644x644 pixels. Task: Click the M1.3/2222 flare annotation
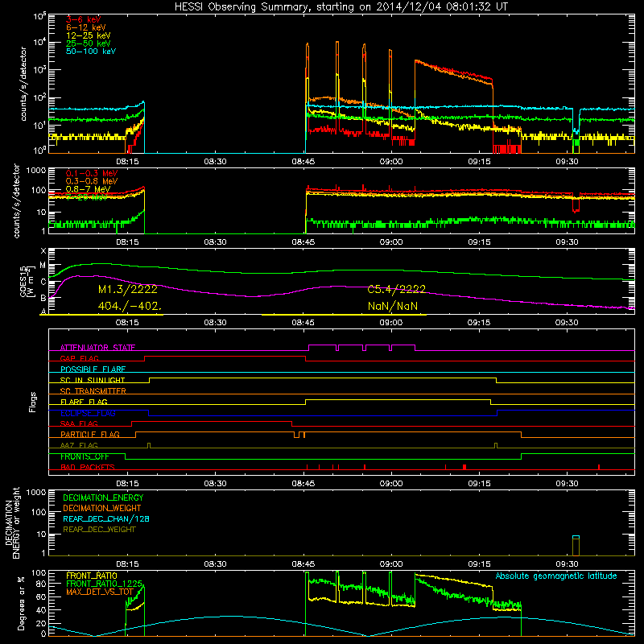click(x=128, y=289)
